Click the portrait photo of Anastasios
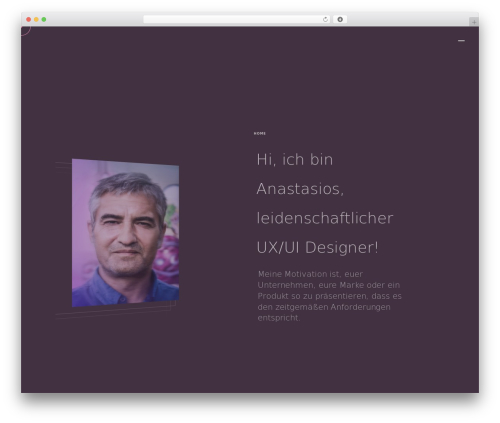 [x=125, y=233]
